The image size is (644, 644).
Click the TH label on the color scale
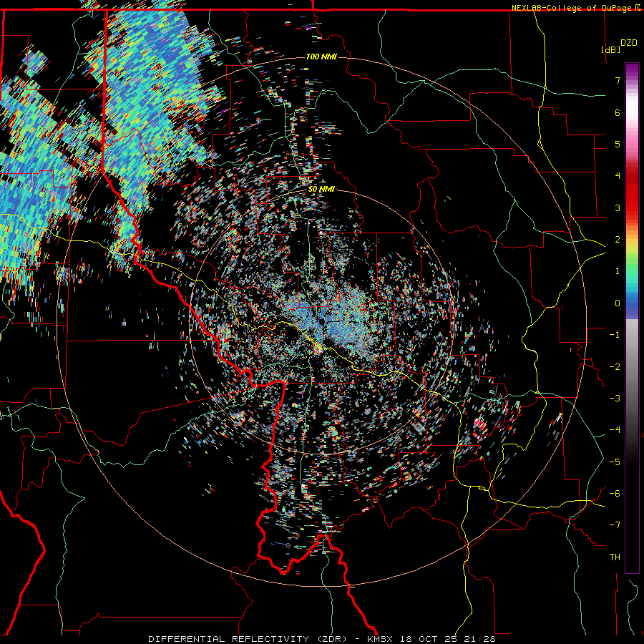point(615,557)
